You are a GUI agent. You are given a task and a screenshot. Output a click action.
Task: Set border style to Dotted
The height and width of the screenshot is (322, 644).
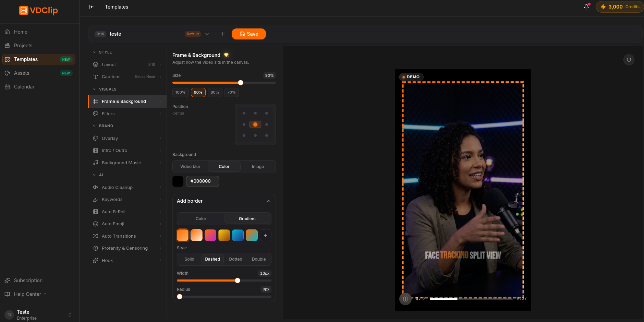tap(235, 259)
